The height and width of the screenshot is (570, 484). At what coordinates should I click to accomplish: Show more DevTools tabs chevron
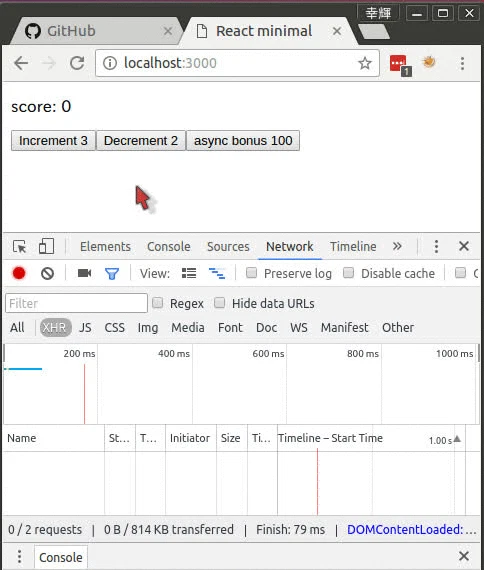coord(397,246)
